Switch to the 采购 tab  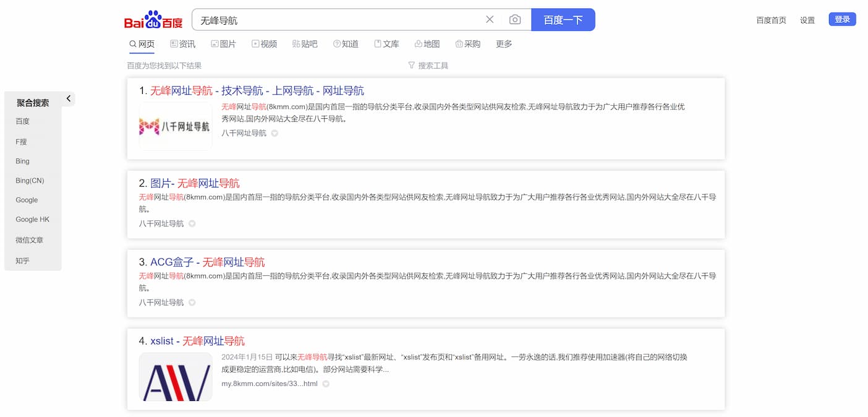(468, 44)
